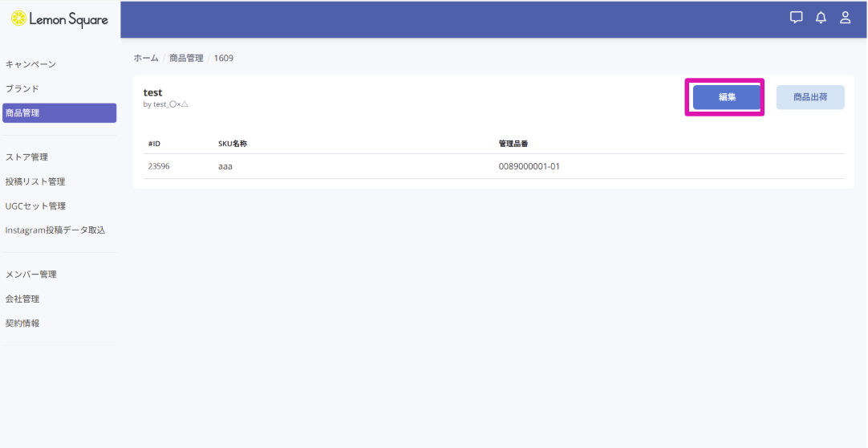Viewport: 868px width, 448px height.
Task: Open 会社管理 from the sidebar
Action: (x=22, y=299)
